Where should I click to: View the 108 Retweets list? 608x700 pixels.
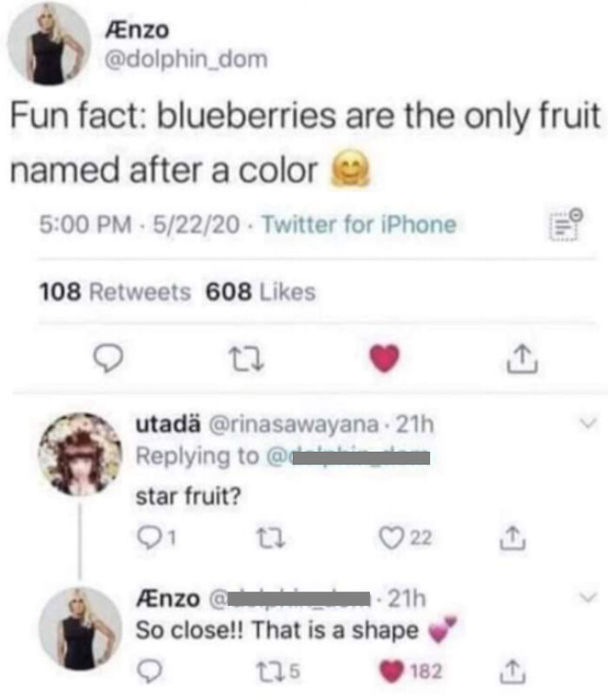tap(115, 292)
